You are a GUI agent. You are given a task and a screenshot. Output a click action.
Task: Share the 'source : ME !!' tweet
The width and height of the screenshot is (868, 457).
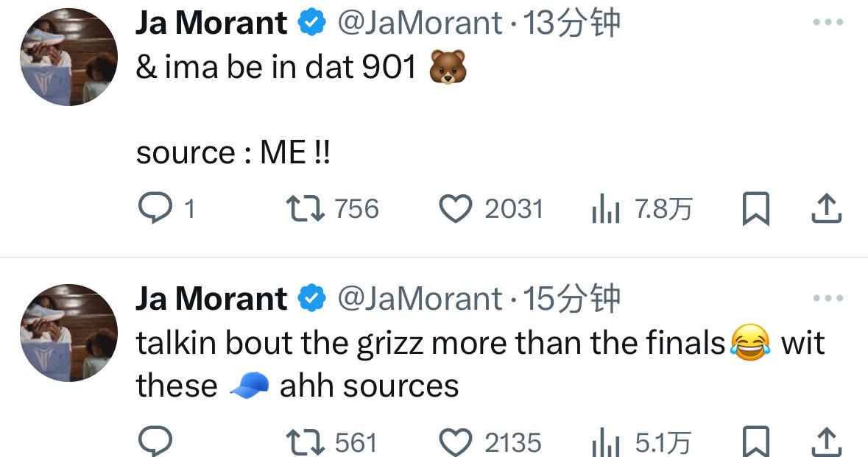826,209
